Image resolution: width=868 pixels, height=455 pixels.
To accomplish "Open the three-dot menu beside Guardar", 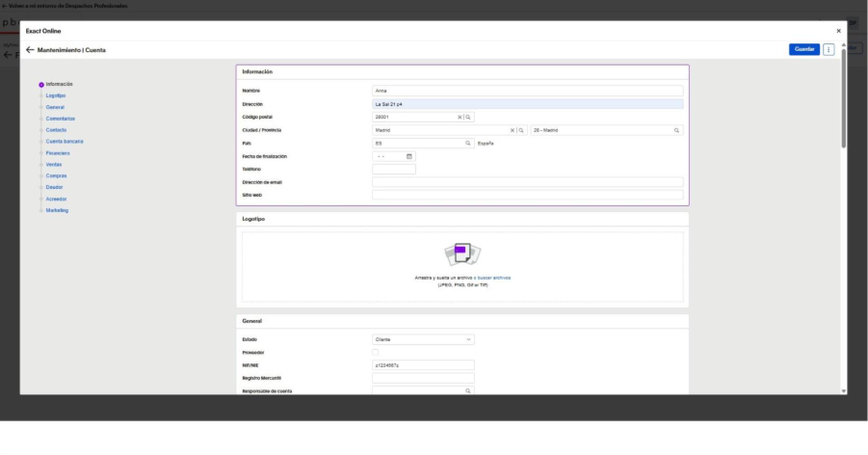I will coord(829,49).
